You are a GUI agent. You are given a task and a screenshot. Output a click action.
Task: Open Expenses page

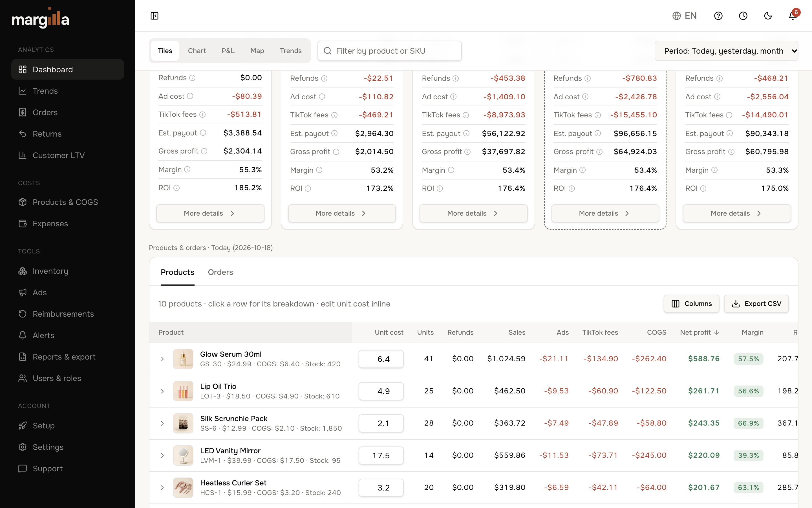click(x=67, y=224)
